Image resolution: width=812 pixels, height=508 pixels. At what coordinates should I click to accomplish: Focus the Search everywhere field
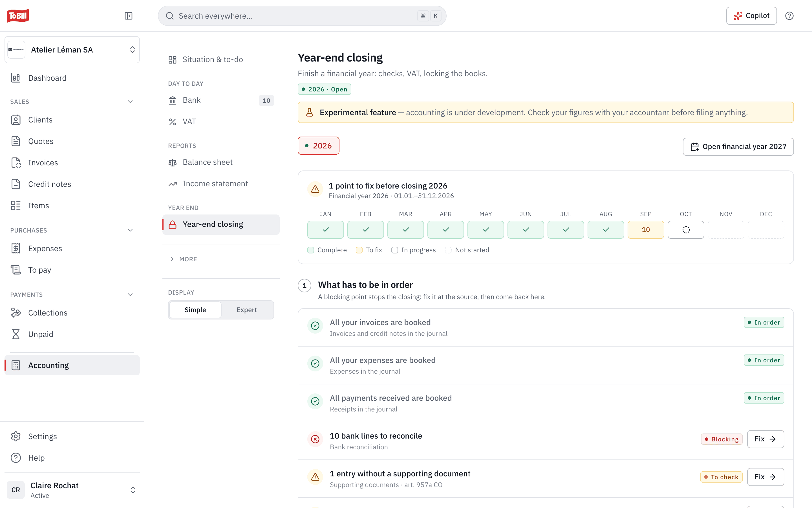coord(302,16)
